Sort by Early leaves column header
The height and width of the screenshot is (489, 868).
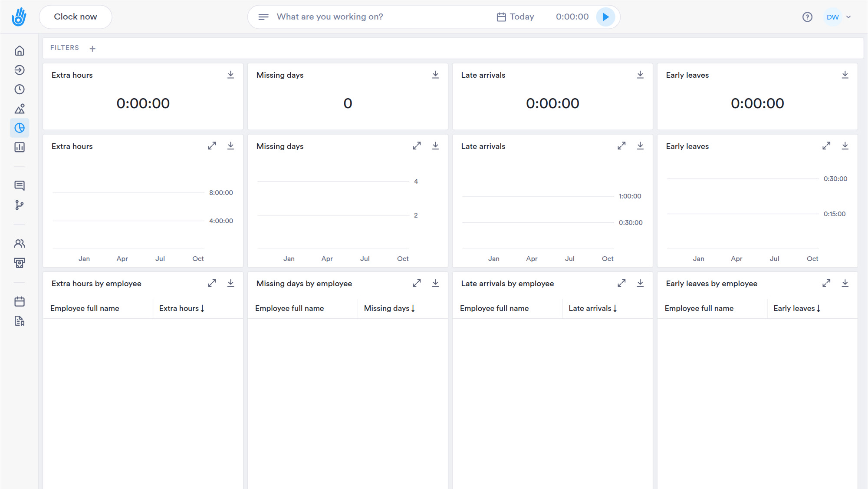[797, 308]
